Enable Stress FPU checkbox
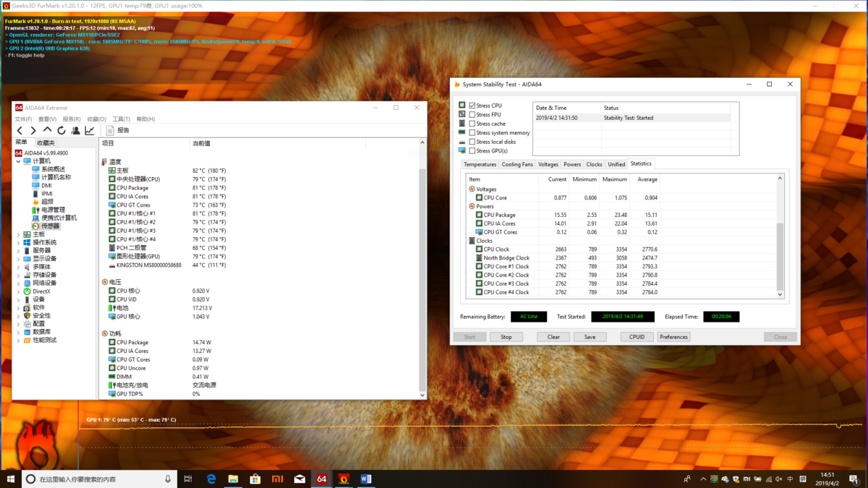Viewport: 868px width, 488px height. point(472,114)
